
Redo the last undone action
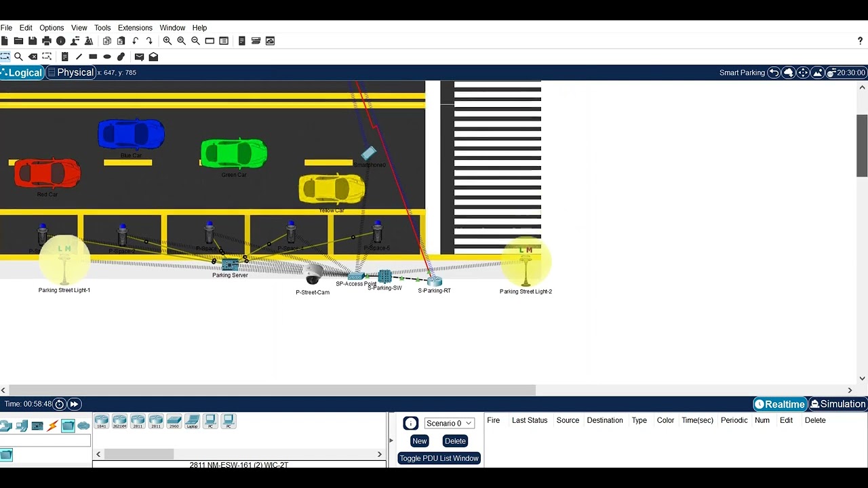click(149, 41)
